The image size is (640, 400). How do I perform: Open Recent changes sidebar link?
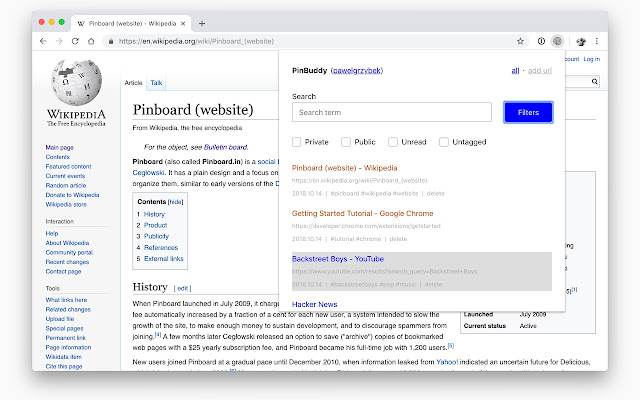click(x=67, y=262)
